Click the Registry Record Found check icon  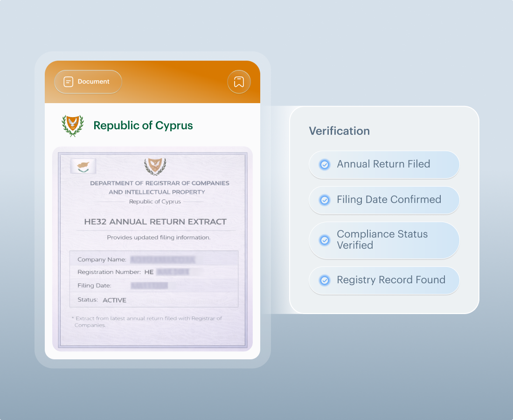(324, 280)
